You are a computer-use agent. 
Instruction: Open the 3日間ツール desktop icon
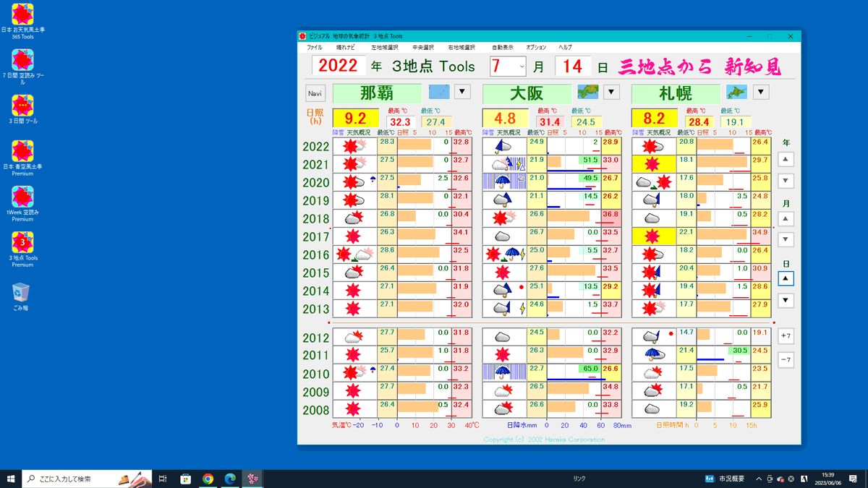(23, 106)
